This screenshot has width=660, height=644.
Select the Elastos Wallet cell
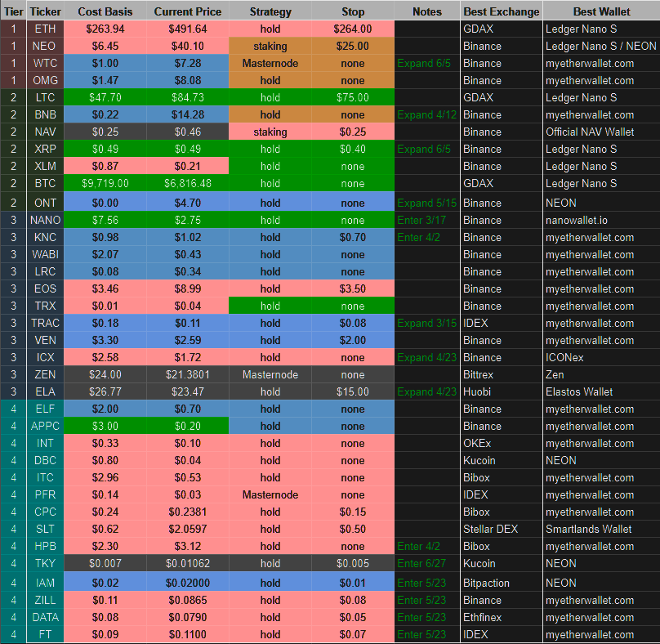(x=601, y=392)
